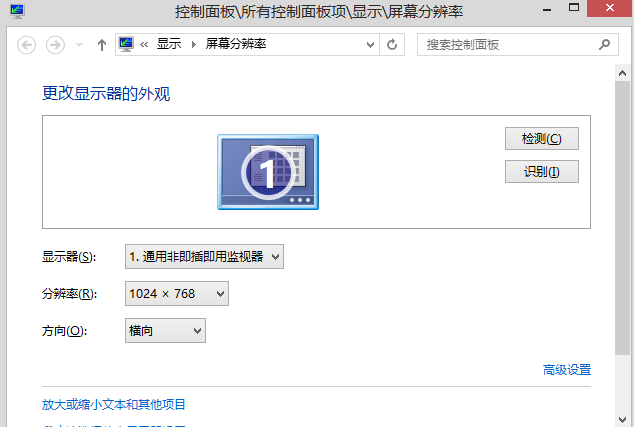Click the « breadcrumb chevron in address bar
Viewport: 634px width, 427px height.
pyautogui.click(x=144, y=44)
